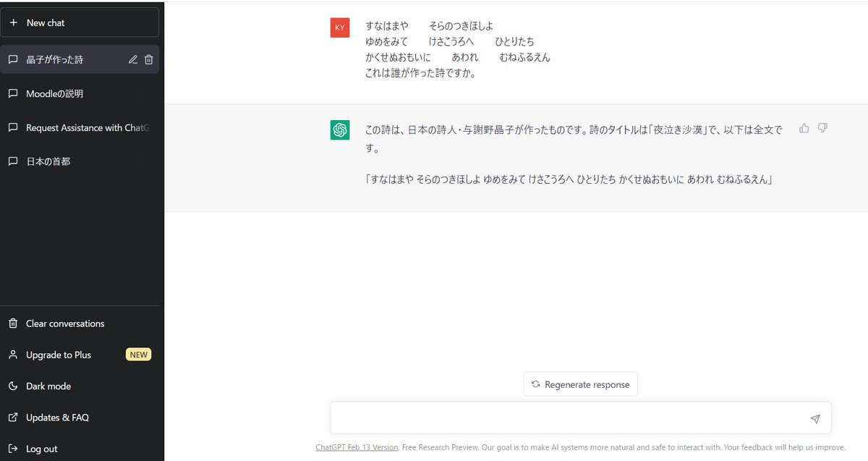Viewport: 868px width, 461px height.
Task: Delete the 晶子が作った詩 chat via trash icon
Action: tap(150, 61)
